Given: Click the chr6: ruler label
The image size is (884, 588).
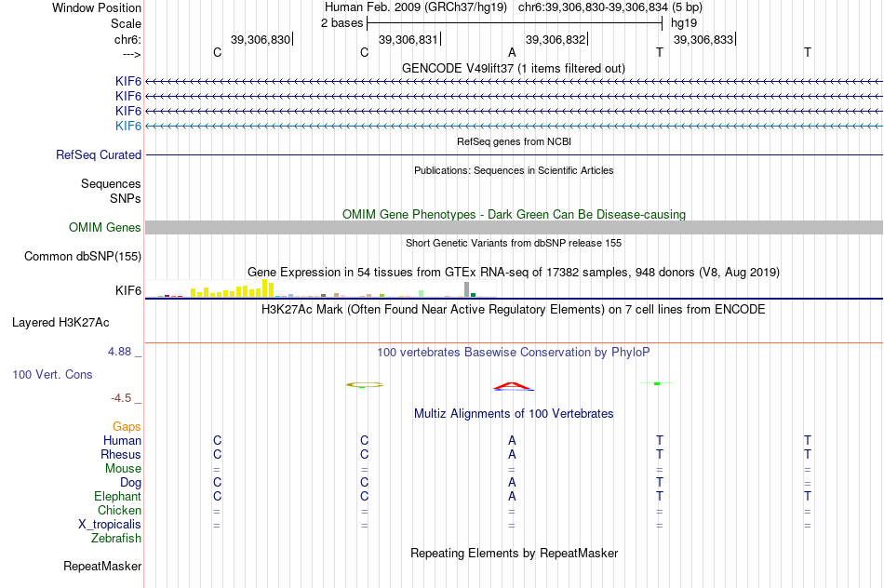Looking at the screenshot, I should tap(127, 39).
